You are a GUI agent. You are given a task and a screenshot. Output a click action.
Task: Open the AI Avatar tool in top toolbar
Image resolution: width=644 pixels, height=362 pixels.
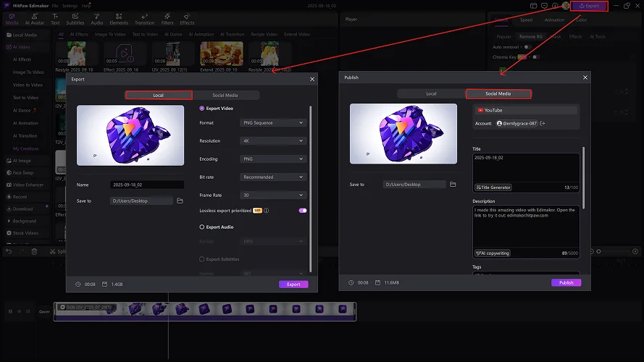(35, 19)
